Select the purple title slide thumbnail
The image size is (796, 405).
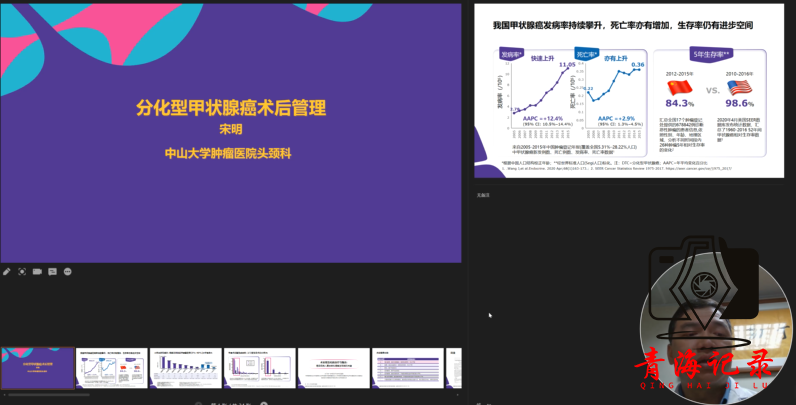[x=37, y=368]
